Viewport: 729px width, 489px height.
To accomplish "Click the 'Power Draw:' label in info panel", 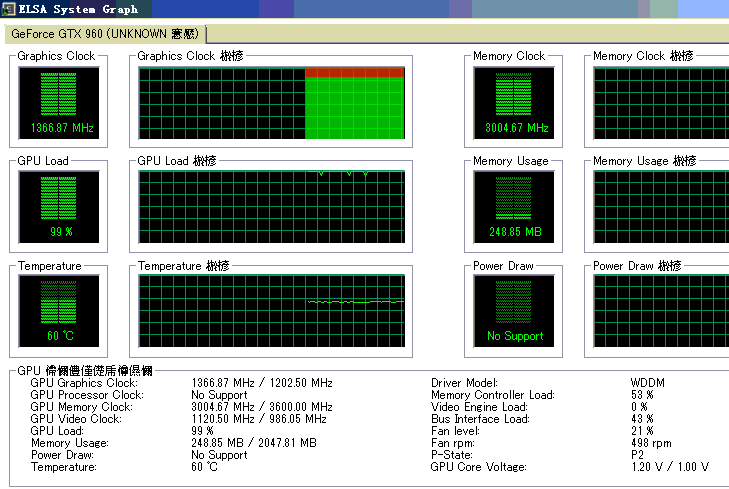I will 62,455.
